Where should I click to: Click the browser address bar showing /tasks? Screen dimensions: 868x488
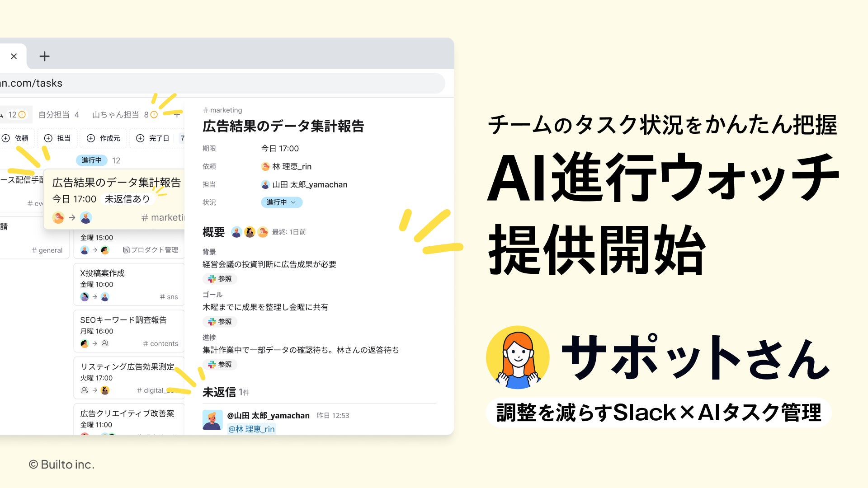222,83
